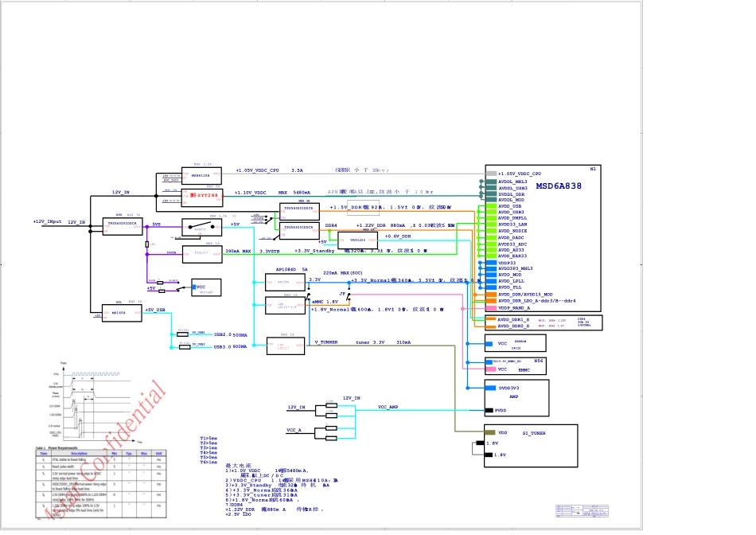The height and width of the screenshot is (535, 756).
Task: Click the MSD6A838 chip title
Action: pos(557,185)
